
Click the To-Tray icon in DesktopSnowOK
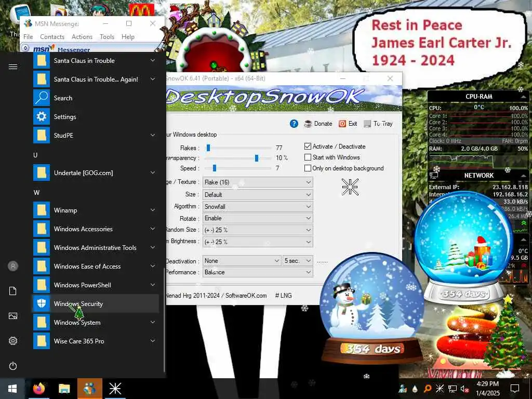pos(367,124)
